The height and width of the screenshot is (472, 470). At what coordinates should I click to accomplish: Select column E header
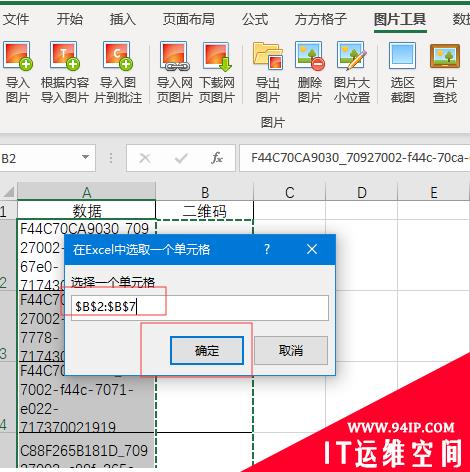click(434, 192)
